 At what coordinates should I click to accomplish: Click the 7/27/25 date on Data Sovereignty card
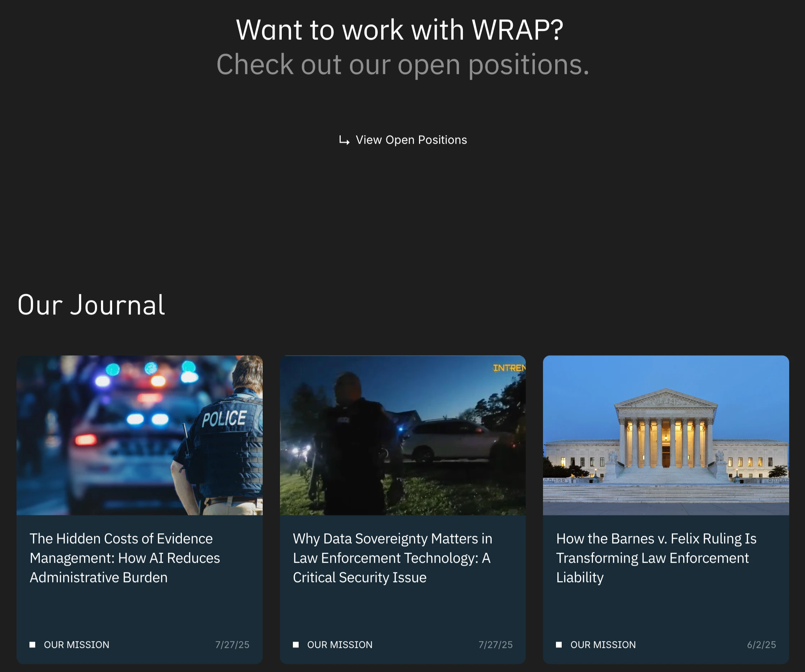[495, 645]
